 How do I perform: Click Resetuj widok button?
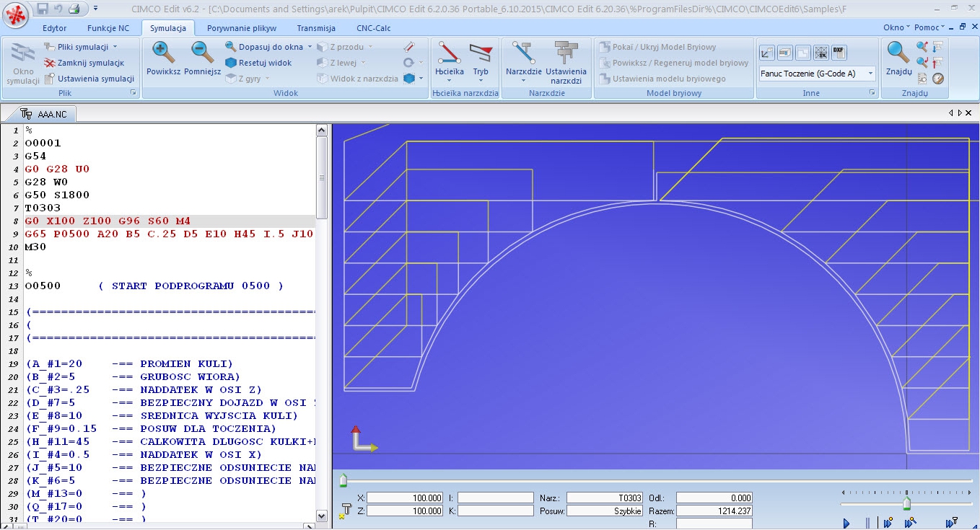259,63
